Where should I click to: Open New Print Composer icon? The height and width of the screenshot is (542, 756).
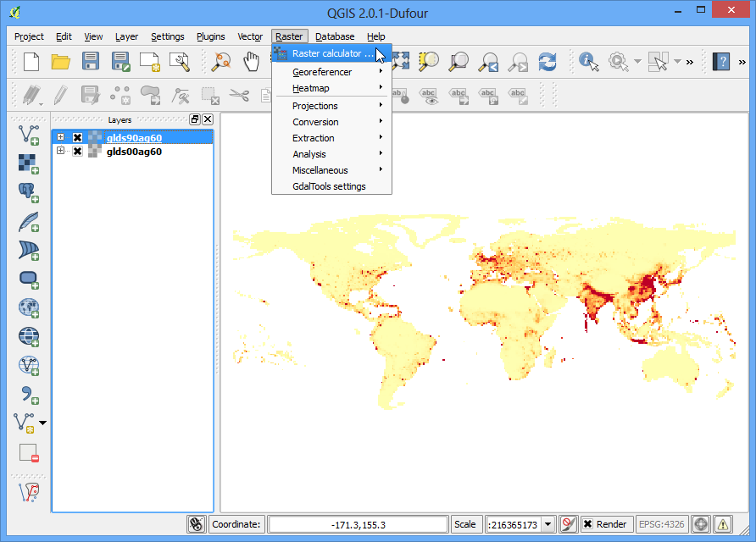click(150, 62)
